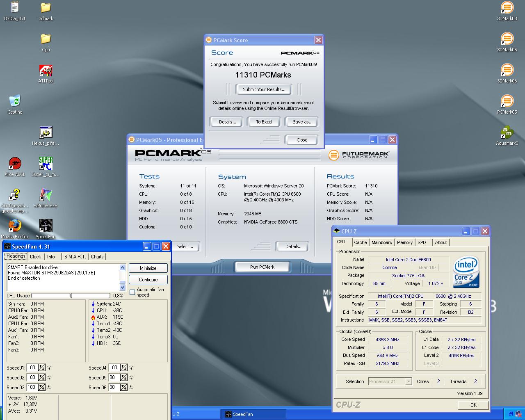Export score with To Excel button

pyautogui.click(x=264, y=122)
